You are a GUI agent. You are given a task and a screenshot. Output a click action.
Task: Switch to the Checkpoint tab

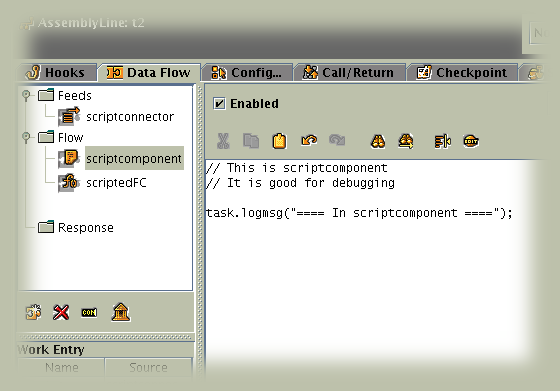click(462, 72)
